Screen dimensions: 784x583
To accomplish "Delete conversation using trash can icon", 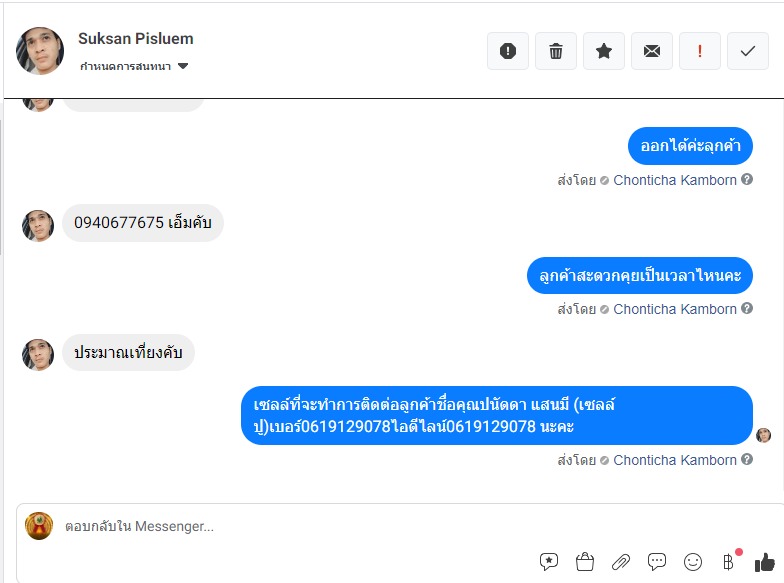I will [556, 51].
